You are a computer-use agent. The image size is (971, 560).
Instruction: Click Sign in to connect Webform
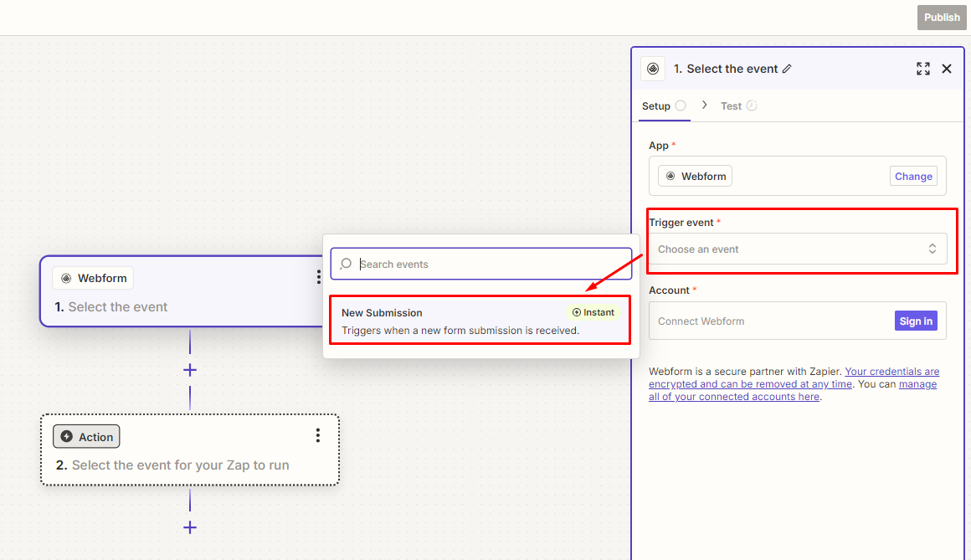pos(915,321)
